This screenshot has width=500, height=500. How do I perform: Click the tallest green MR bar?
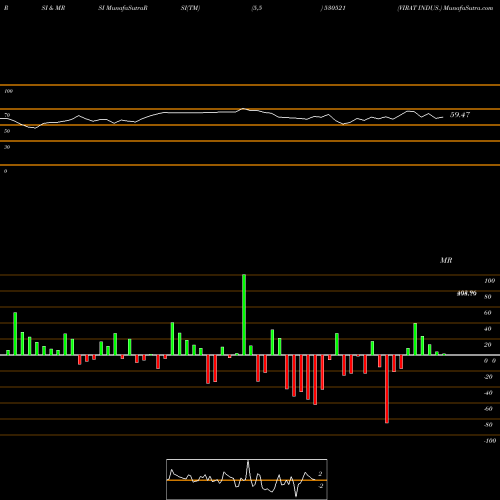coord(244,315)
